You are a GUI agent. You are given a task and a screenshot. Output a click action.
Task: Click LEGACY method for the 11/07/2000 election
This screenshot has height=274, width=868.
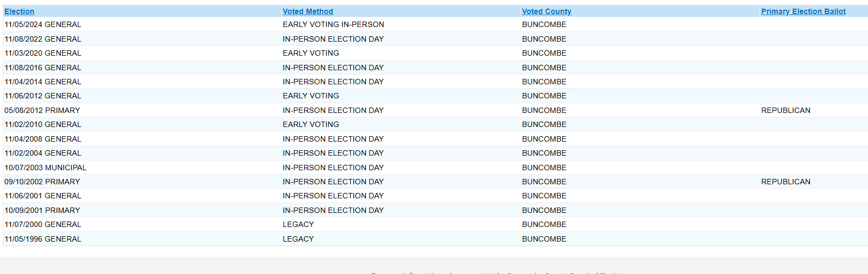coord(298,224)
